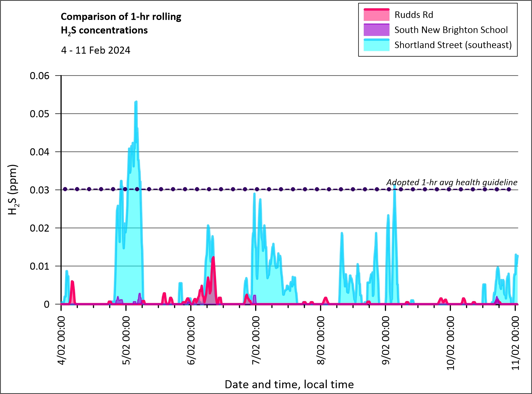Click the 9/02 00:00 x-axis date label
532x394 pixels.
point(386,340)
